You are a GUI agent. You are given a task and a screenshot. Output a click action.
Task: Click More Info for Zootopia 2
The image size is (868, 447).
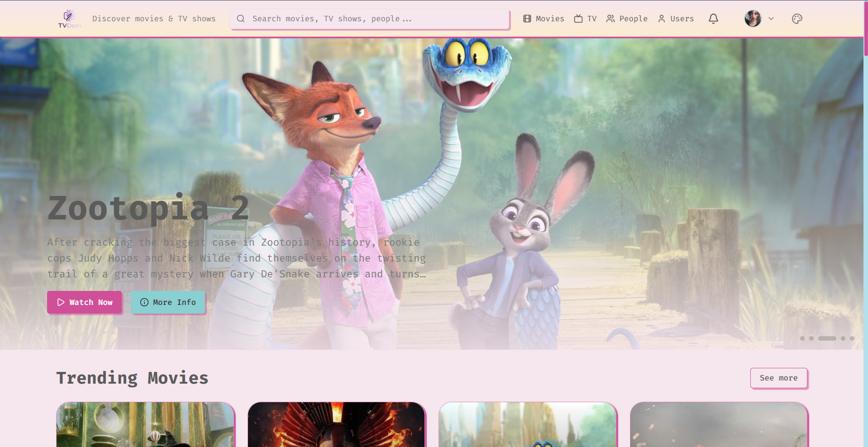168,302
